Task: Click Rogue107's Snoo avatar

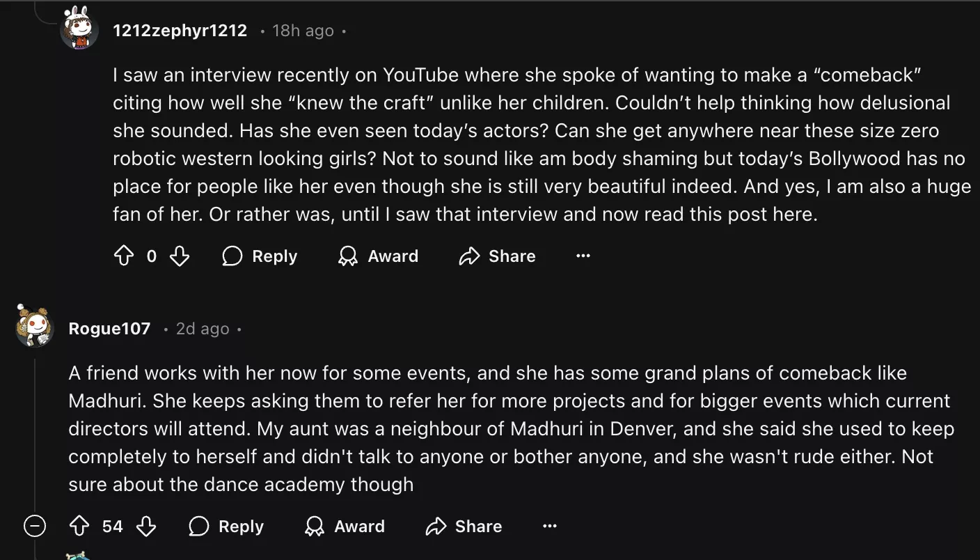Action: tap(35, 326)
